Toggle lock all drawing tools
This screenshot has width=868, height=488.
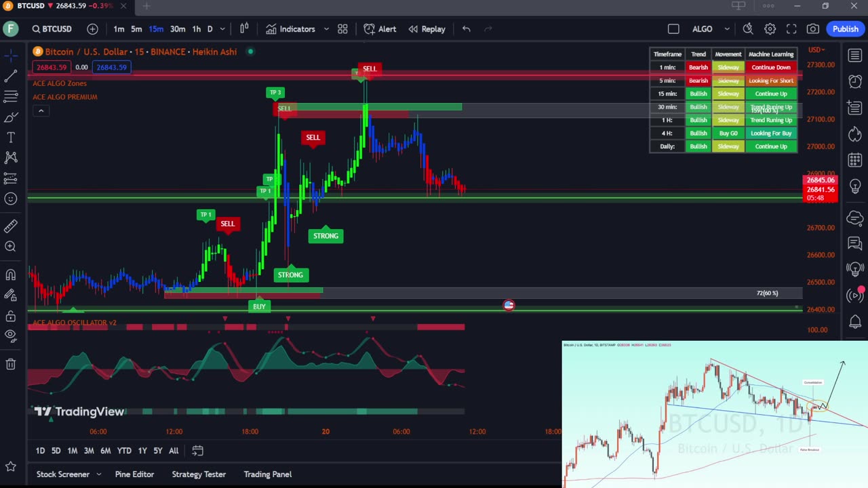pos(11,316)
